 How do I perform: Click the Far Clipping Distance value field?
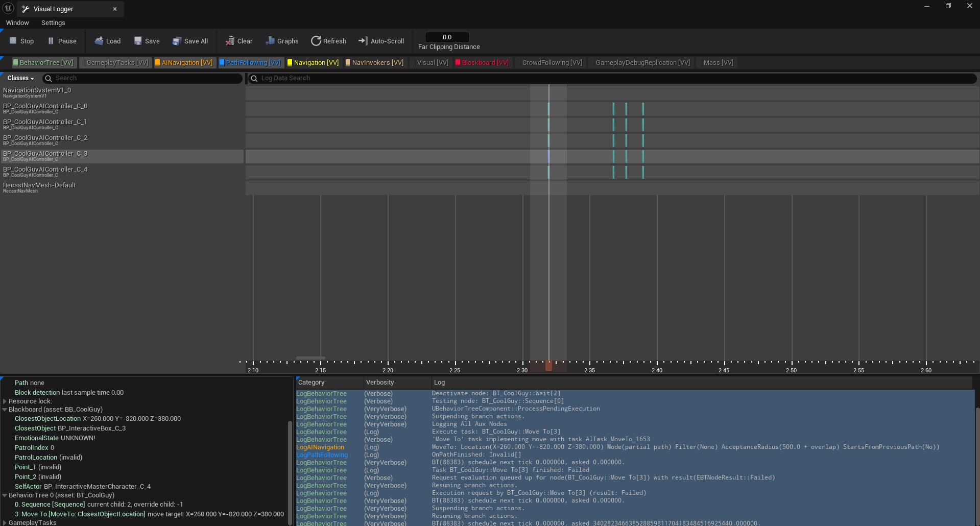447,37
